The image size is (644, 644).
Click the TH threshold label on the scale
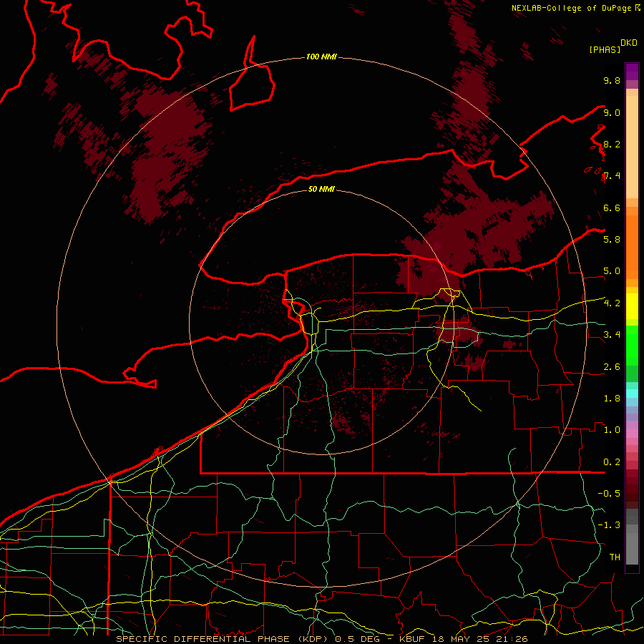pyautogui.click(x=615, y=557)
